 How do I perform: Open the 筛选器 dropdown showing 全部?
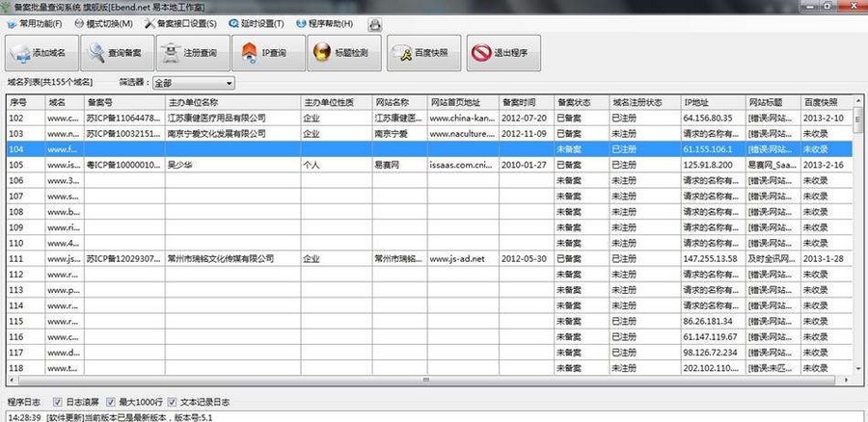(194, 84)
